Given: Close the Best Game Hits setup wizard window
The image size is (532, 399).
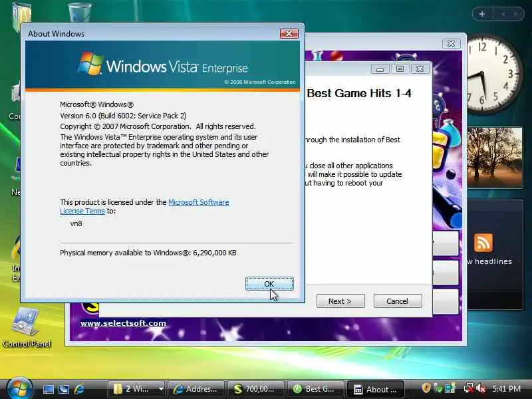Looking at the screenshot, I should click(x=420, y=69).
